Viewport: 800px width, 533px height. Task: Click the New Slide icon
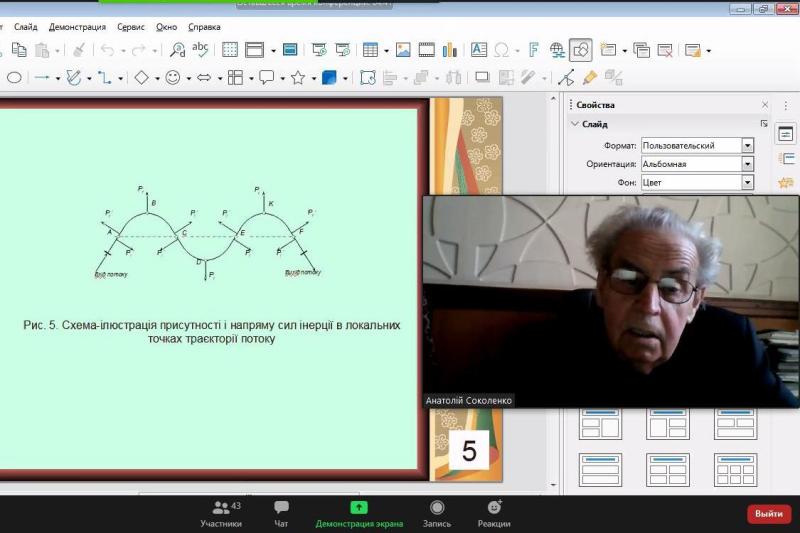[608, 50]
